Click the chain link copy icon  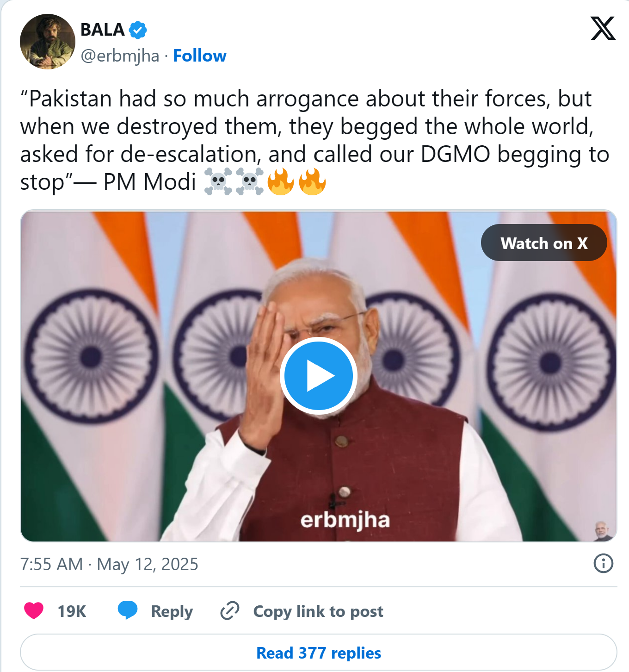[230, 611]
